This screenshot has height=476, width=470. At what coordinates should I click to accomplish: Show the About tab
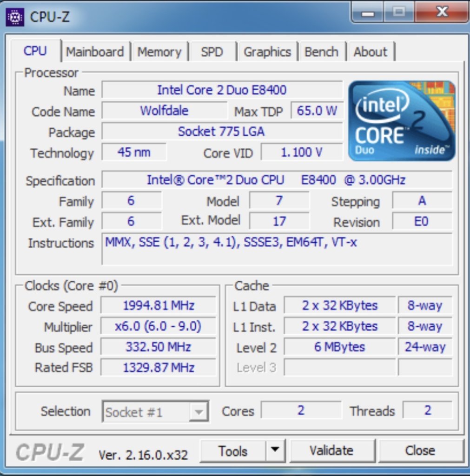click(371, 52)
